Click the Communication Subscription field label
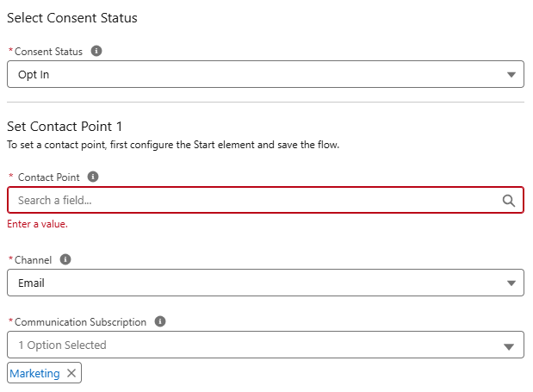Viewport: 533px width, 392px height. (81, 322)
